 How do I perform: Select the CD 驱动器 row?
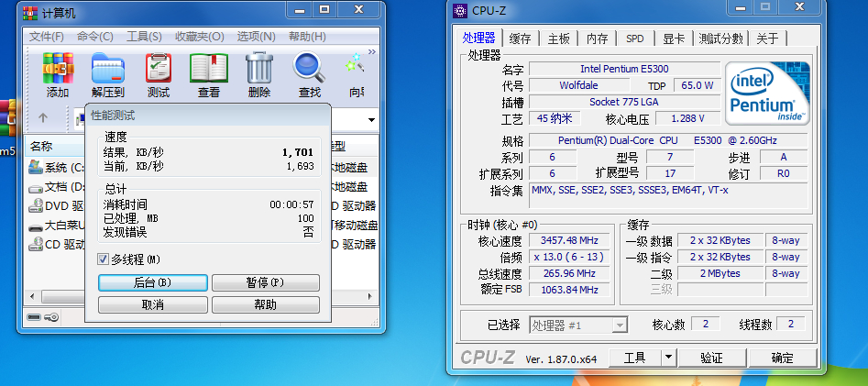(x=56, y=244)
